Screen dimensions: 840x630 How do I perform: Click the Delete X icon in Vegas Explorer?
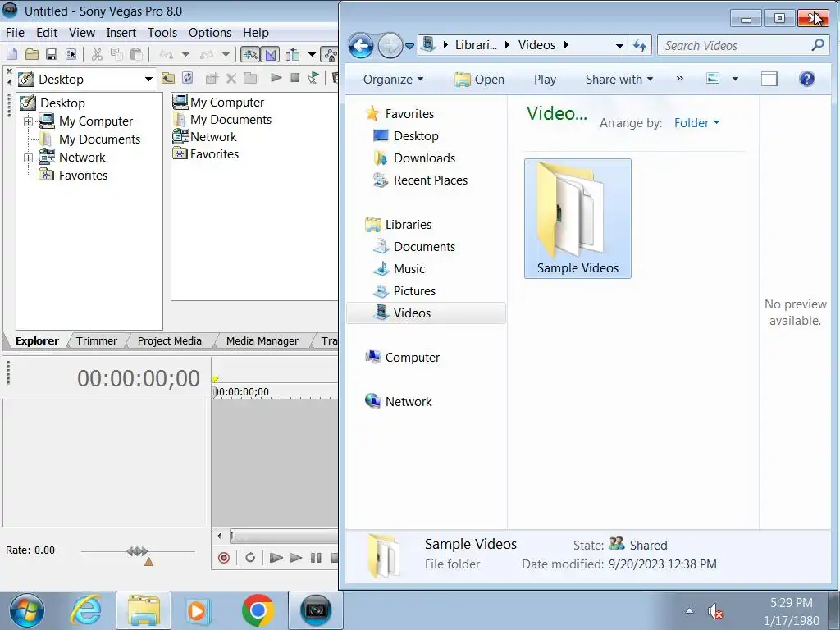click(231, 78)
